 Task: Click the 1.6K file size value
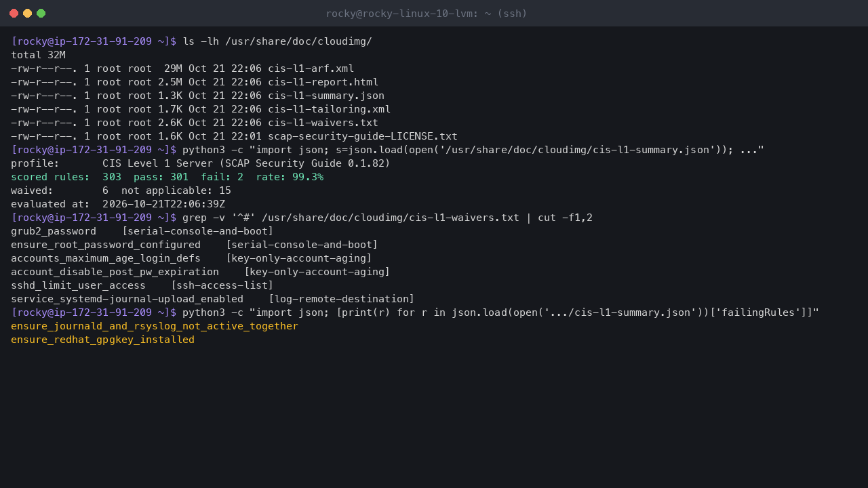tap(170, 136)
